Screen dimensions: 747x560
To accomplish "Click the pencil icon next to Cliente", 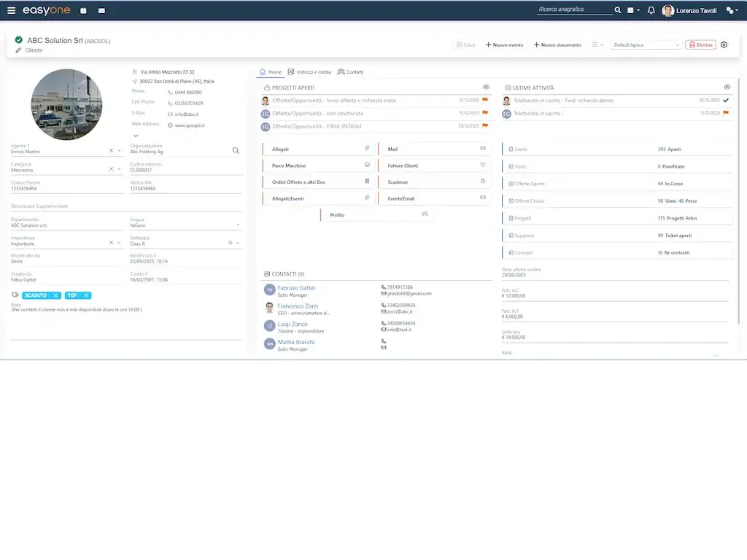I will coord(18,50).
